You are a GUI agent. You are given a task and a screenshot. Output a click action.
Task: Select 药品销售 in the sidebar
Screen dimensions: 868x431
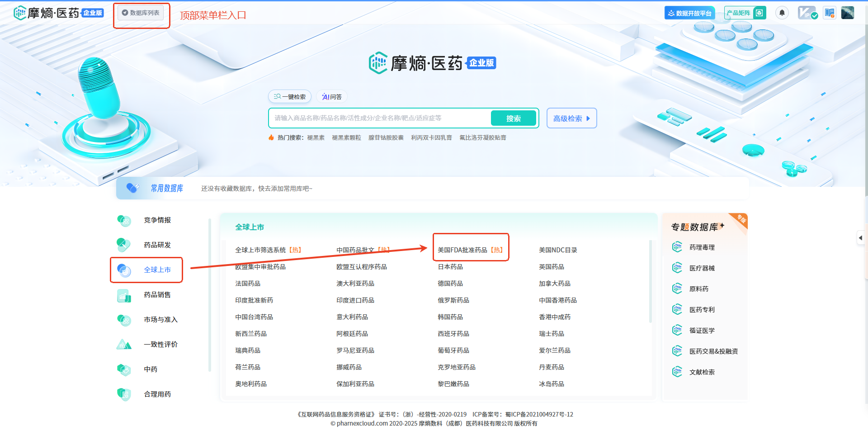point(157,295)
